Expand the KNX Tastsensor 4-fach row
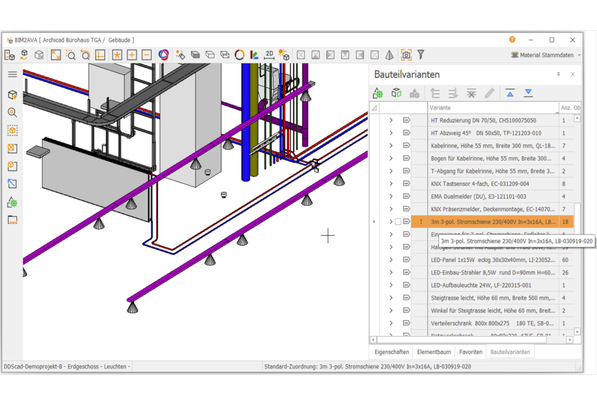Viewport: 597px width, 398px height. (391, 184)
